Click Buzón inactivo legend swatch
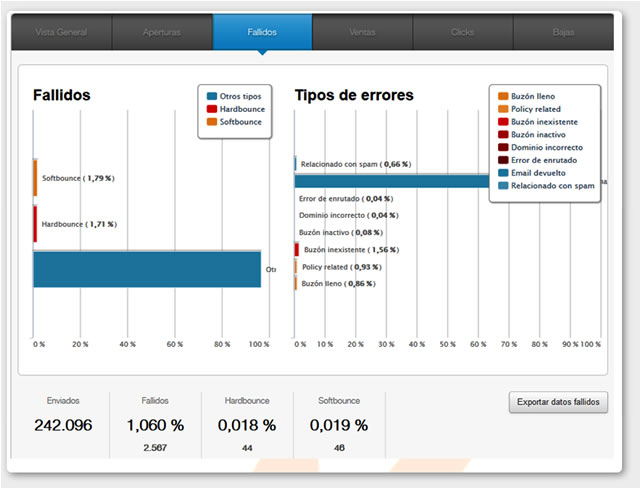 click(503, 134)
